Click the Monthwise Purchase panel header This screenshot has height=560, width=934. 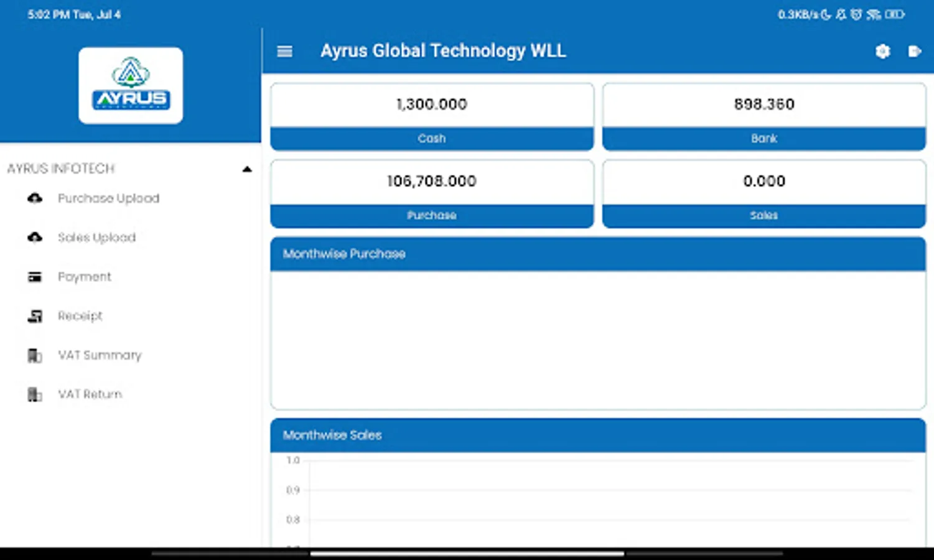[598, 254]
